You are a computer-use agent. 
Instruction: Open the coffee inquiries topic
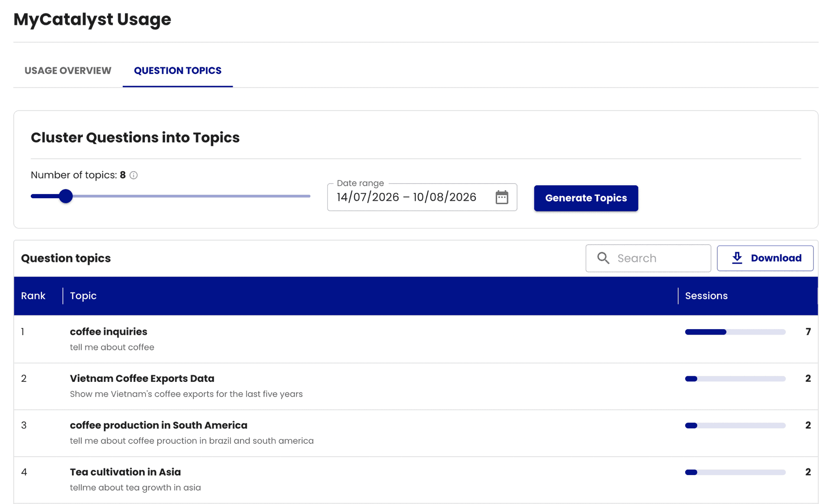coord(108,332)
